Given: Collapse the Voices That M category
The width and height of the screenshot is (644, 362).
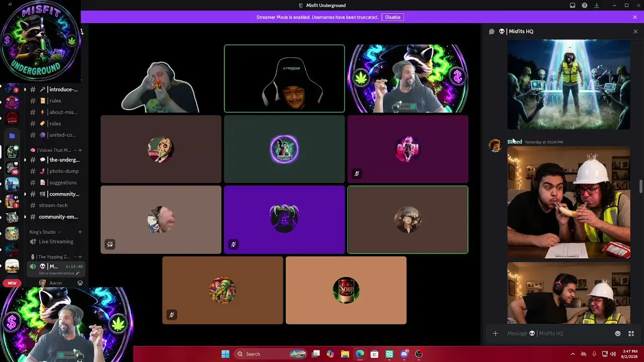Looking at the screenshot, I should pyautogui.click(x=52, y=150).
